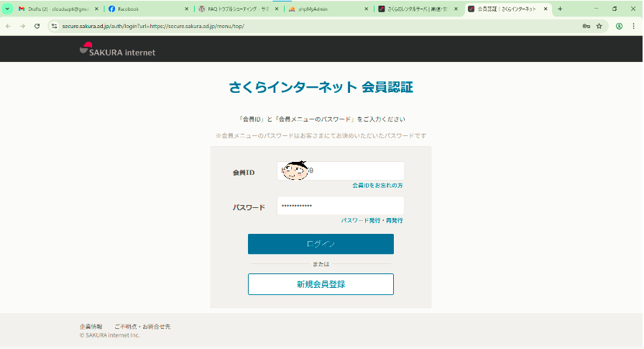Bookmark this page with star icon
Viewport: 644px width, 349px height.
pos(599,26)
